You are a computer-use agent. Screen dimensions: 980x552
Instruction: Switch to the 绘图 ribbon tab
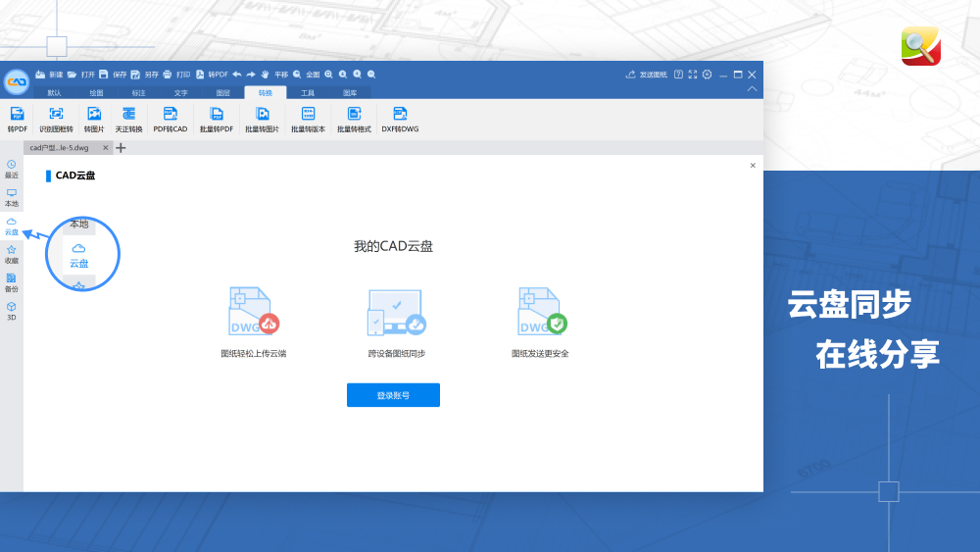(96, 92)
